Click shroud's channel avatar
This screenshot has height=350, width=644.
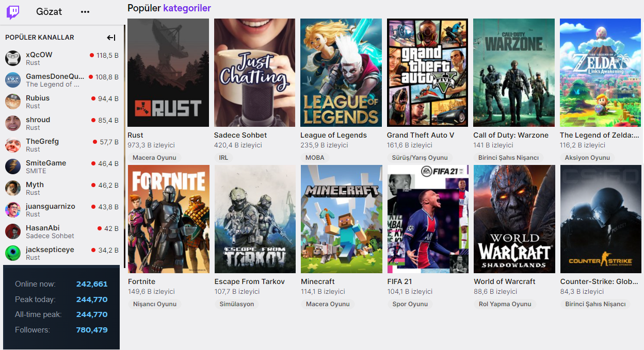[x=13, y=123]
